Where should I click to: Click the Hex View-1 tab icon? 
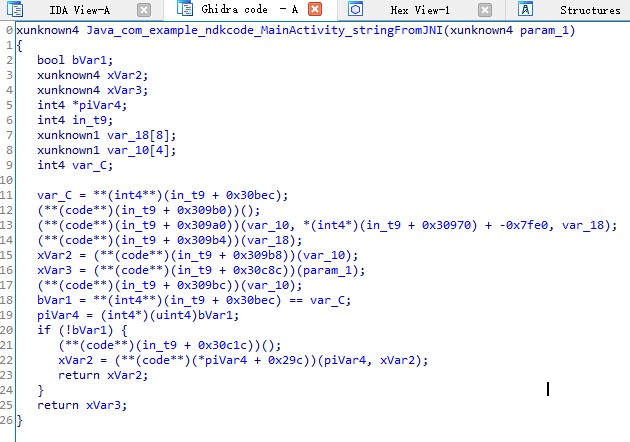355,9
